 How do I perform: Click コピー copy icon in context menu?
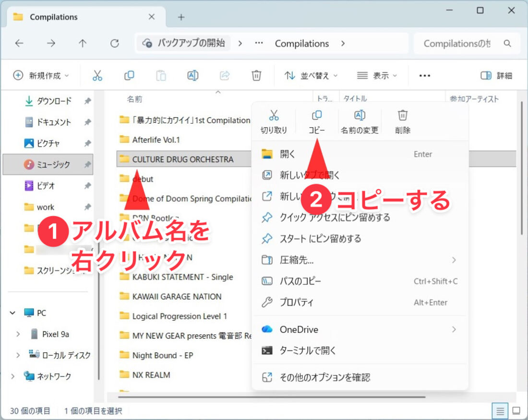pos(316,116)
